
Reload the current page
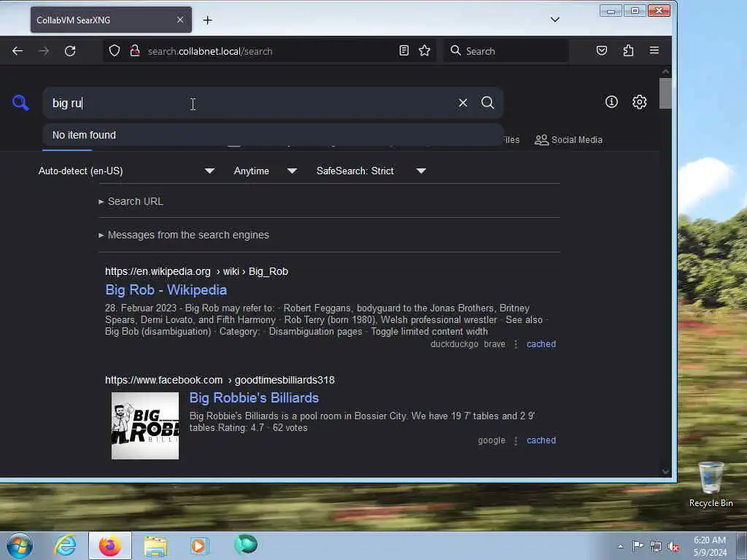[x=70, y=51]
